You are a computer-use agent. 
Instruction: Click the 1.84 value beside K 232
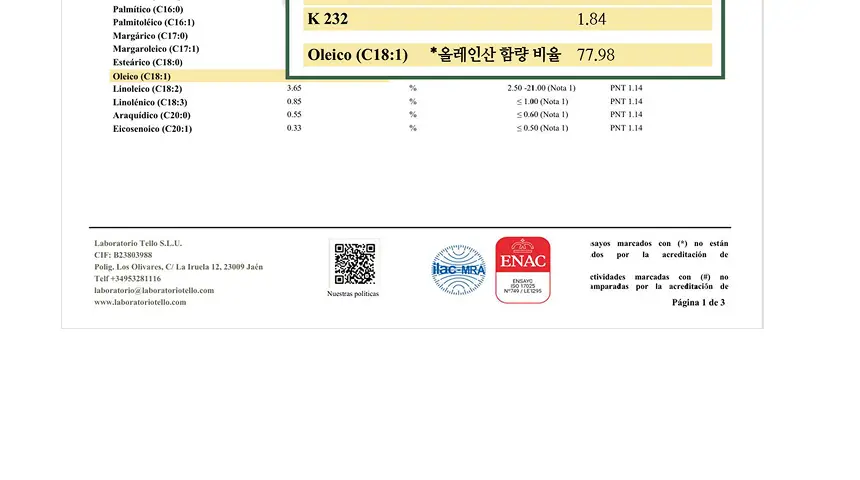pyautogui.click(x=591, y=19)
